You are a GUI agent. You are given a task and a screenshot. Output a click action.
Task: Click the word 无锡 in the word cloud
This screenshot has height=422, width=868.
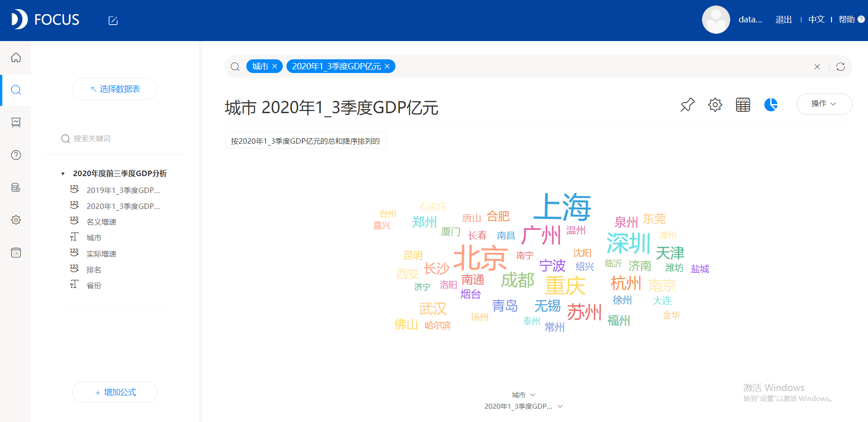pyautogui.click(x=547, y=306)
